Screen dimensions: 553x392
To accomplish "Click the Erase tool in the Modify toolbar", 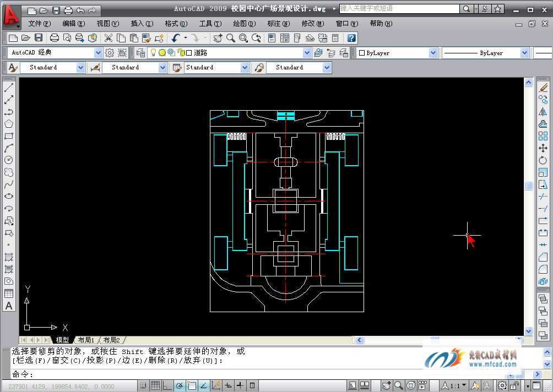I will (543, 88).
